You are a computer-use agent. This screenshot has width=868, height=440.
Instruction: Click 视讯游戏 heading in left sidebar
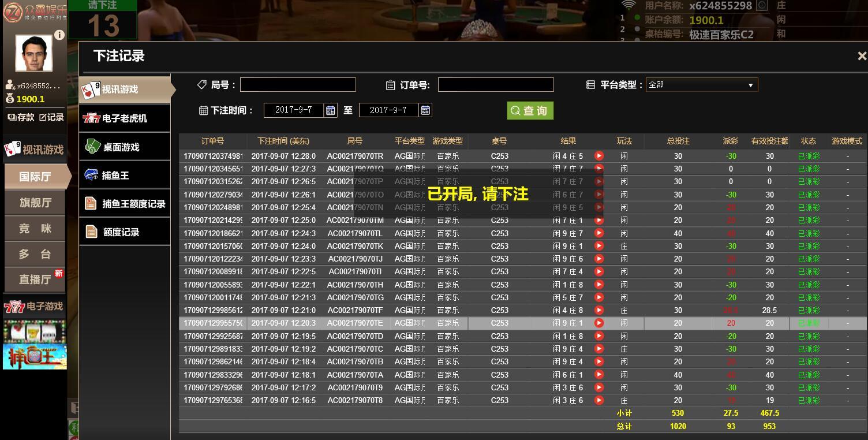pos(35,150)
